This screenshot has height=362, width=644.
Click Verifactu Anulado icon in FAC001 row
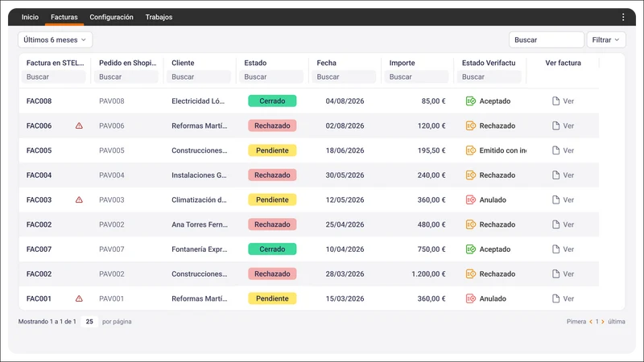471,298
